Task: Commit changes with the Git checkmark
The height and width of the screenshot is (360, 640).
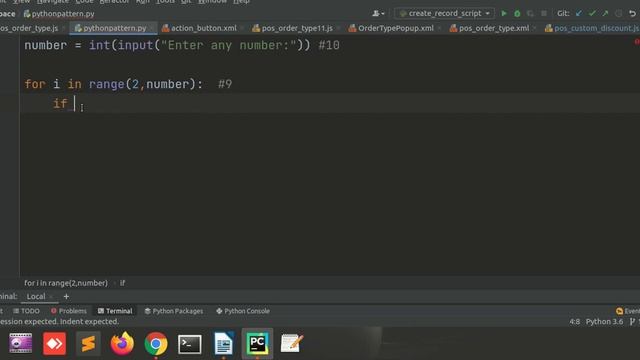Action: pyautogui.click(x=592, y=13)
